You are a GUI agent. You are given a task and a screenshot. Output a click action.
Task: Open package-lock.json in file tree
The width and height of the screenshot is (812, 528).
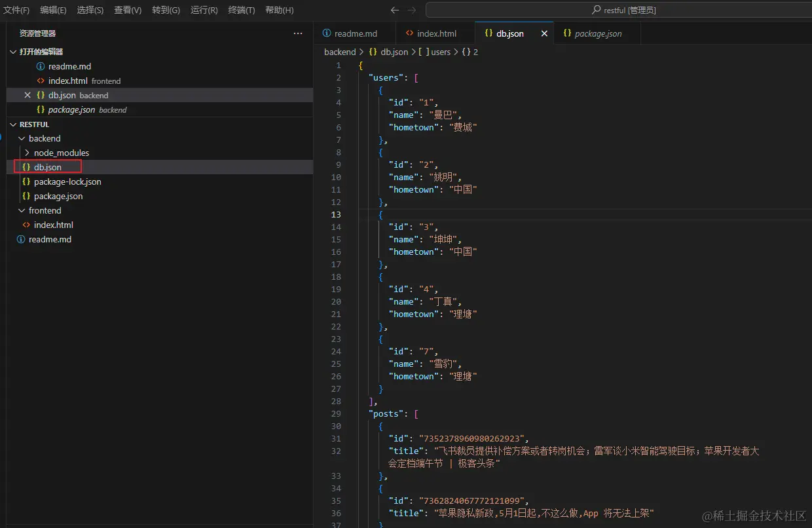(x=67, y=182)
